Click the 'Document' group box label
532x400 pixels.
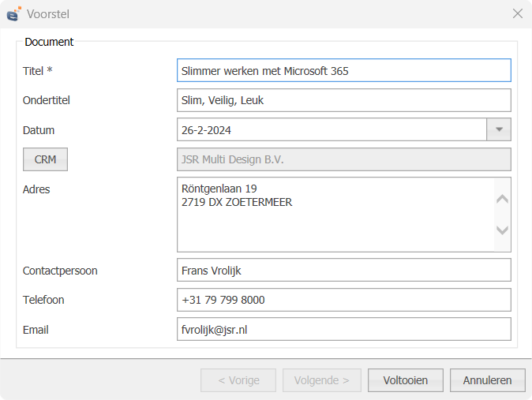click(x=49, y=42)
